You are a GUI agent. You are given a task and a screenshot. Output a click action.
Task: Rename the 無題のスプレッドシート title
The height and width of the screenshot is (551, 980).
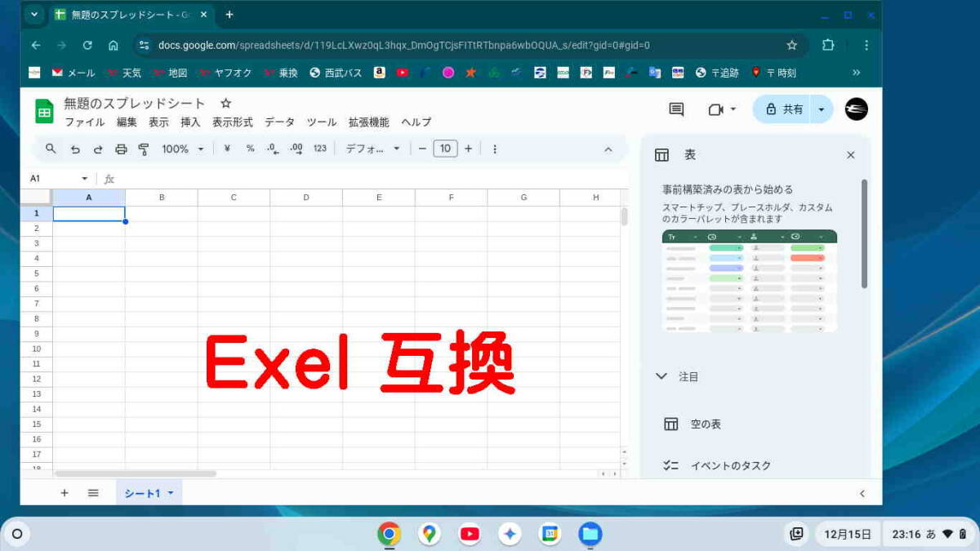pos(135,104)
